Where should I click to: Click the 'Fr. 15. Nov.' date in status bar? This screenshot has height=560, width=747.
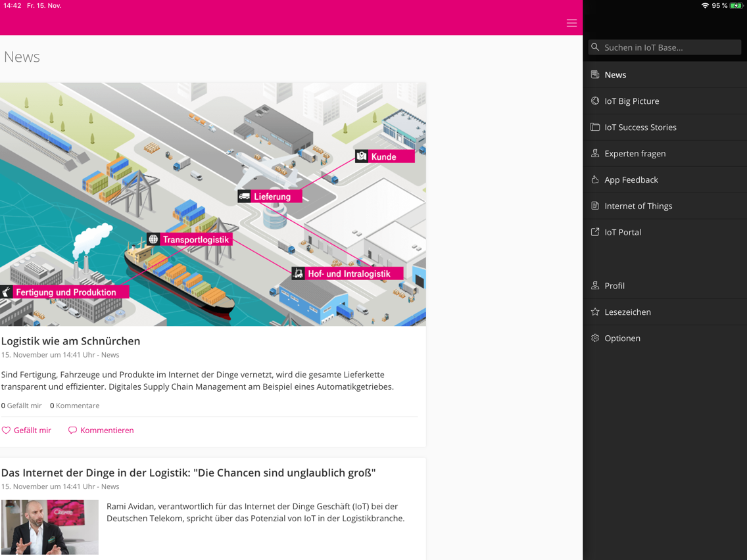click(44, 6)
